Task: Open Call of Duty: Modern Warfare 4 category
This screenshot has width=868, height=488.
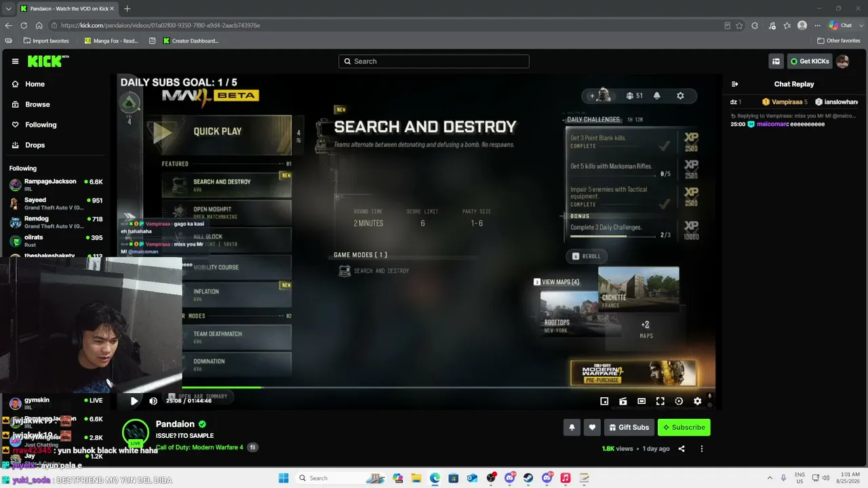Action: pyautogui.click(x=199, y=447)
